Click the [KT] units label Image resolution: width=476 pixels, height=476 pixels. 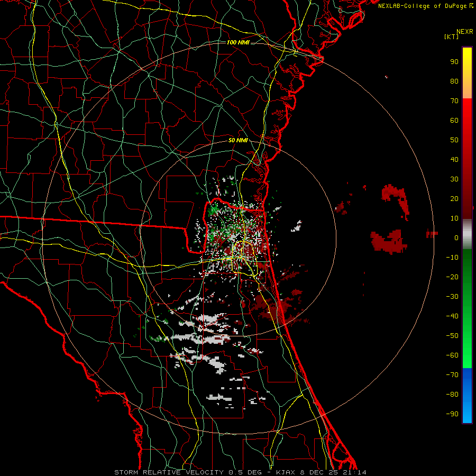coord(452,36)
